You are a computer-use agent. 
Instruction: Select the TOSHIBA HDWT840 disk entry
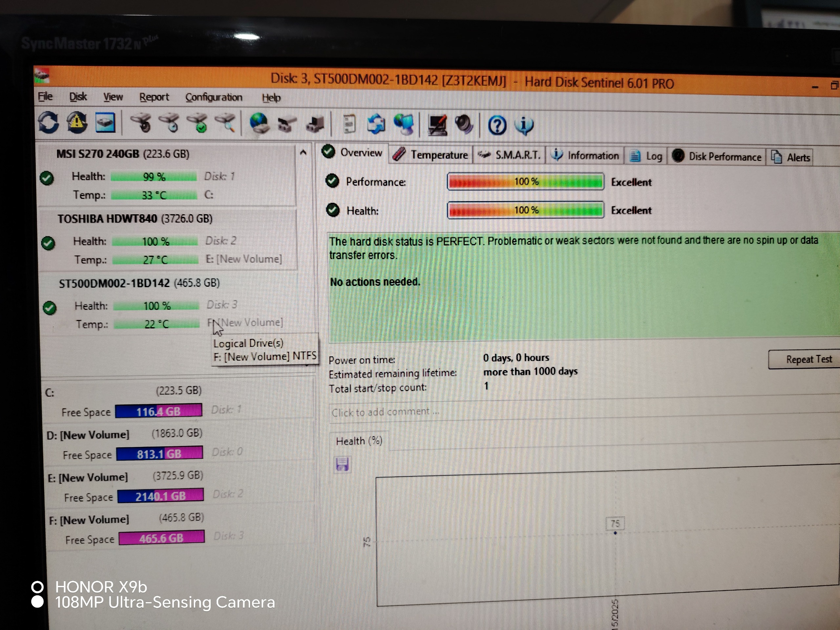point(135,219)
